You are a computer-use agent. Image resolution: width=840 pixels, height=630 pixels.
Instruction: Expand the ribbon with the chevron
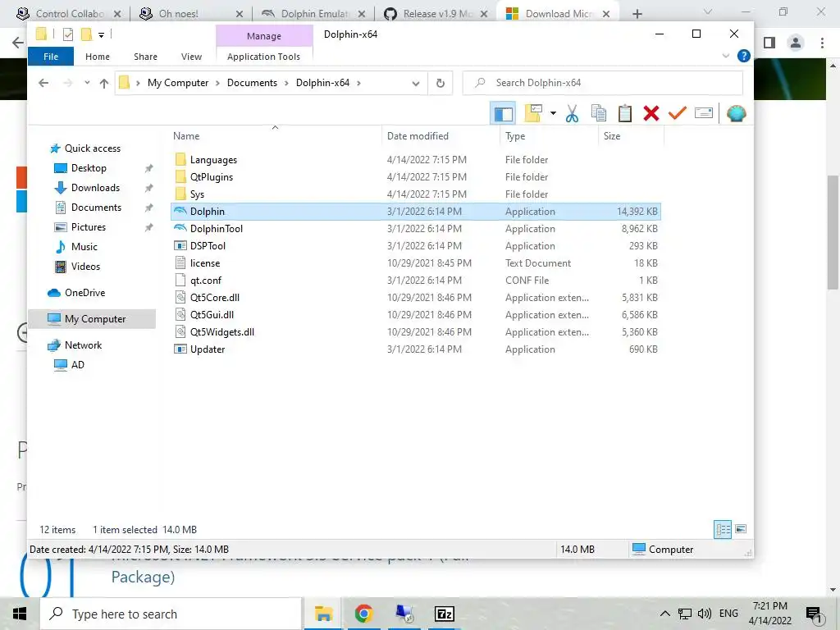[x=726, y=56]
